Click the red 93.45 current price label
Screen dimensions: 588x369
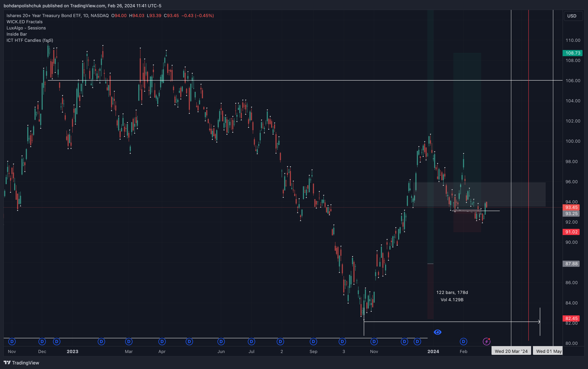pos(571,207)
